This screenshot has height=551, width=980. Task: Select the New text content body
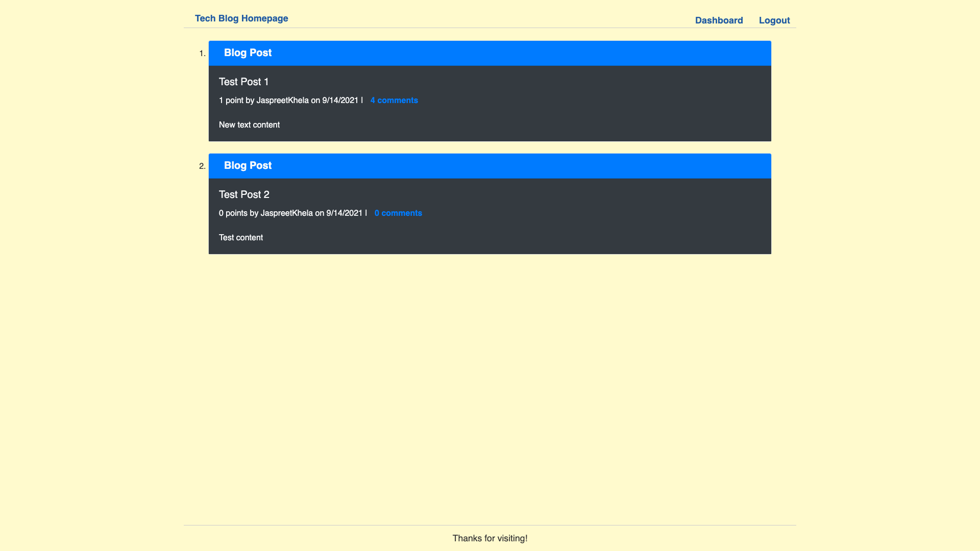click(249, 124)
